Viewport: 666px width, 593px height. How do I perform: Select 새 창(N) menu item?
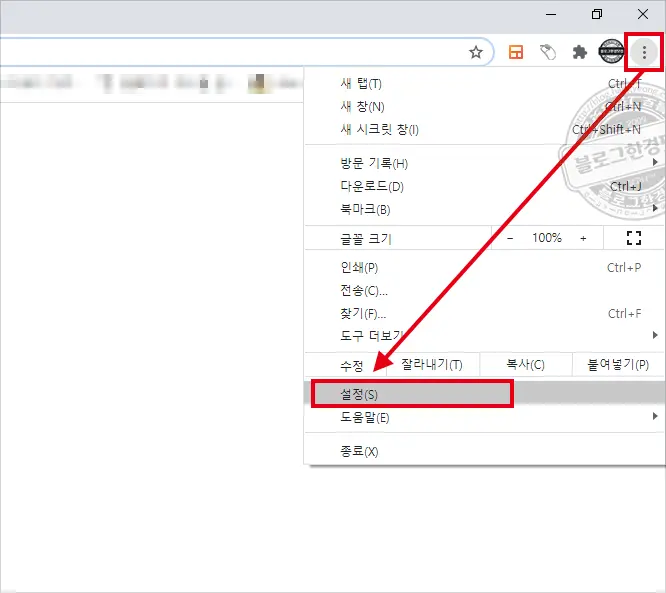[485, 107]
